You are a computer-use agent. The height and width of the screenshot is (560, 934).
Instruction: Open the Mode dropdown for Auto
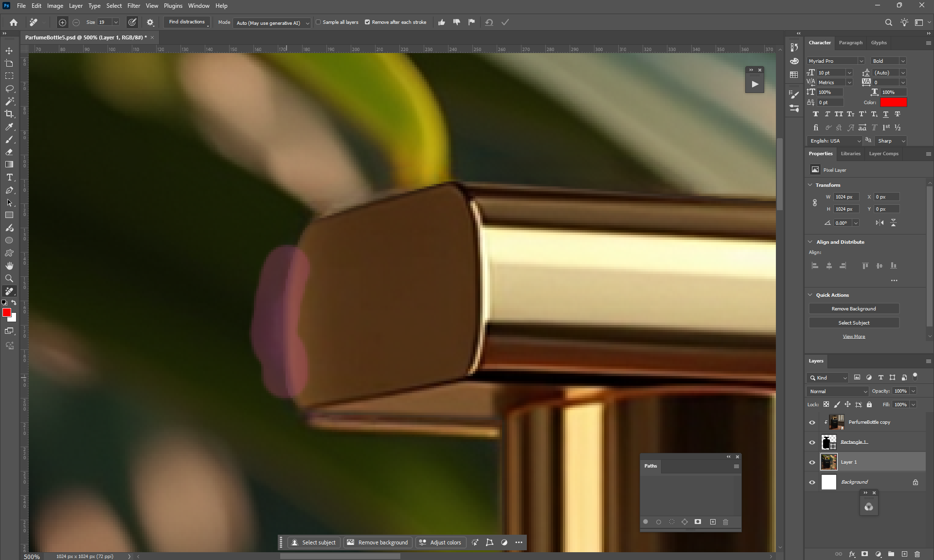(x=272, y=23)
